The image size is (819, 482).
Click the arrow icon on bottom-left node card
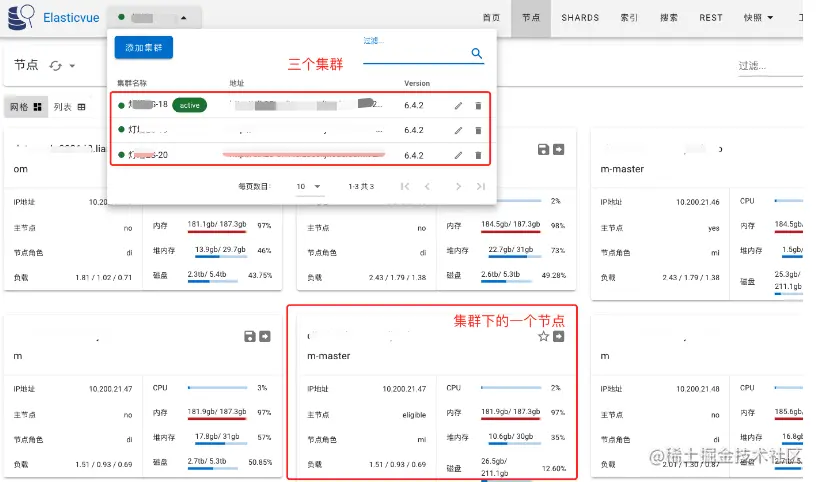pos(265,336)
